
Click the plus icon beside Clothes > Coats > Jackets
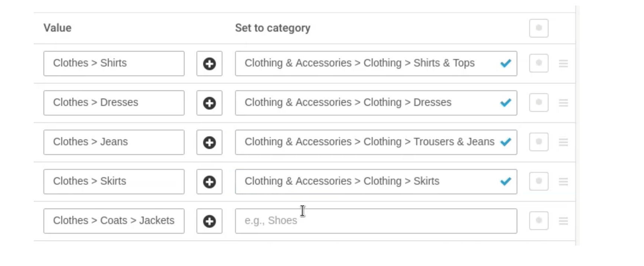point(209,221)
